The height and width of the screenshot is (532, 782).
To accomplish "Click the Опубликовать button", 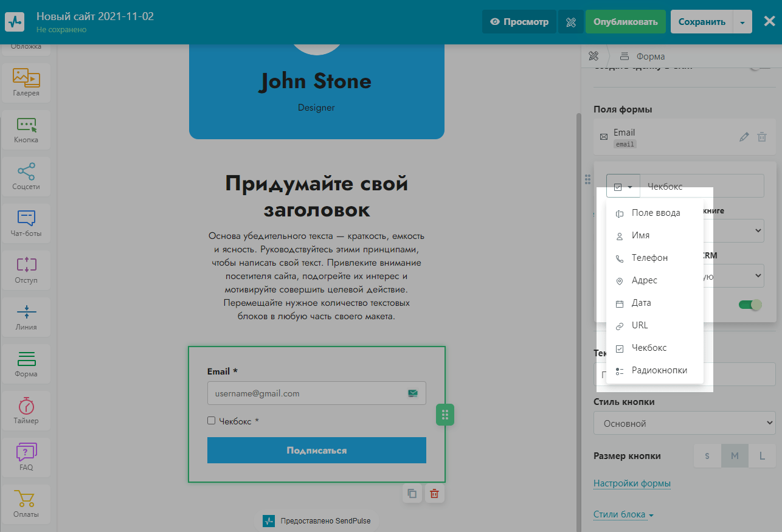I will 626,22.
